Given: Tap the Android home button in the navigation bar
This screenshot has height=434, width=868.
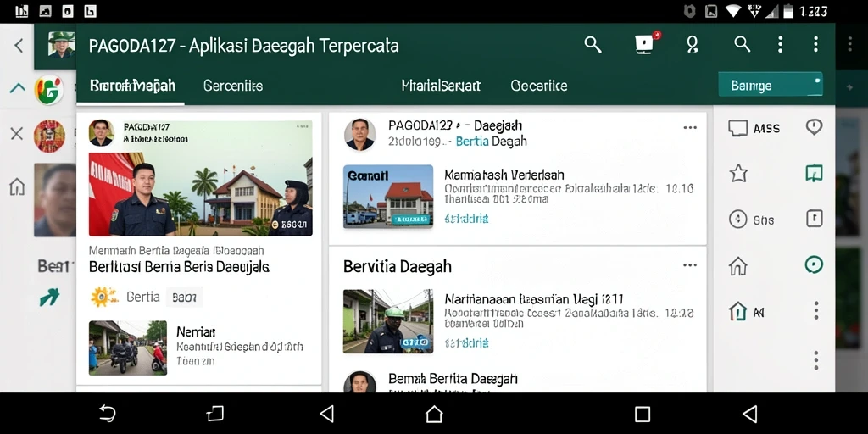Looking at the screenshot, I should (434, 414).
